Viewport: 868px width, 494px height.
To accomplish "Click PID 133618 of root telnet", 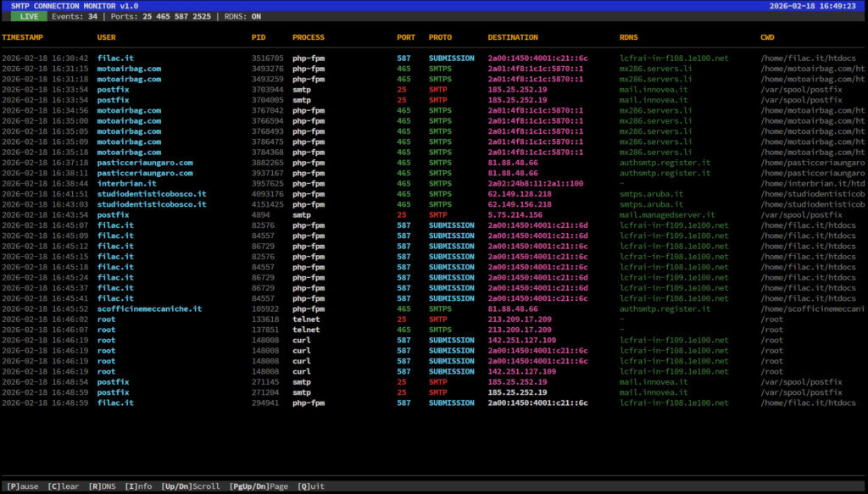I will click(265, 319).
